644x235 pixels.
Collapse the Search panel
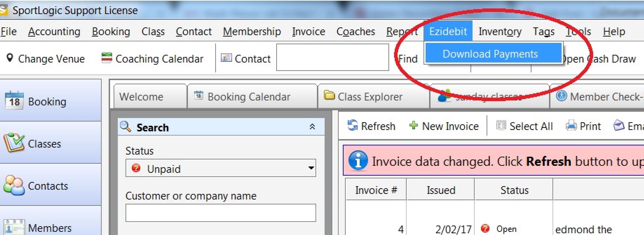pyautogui.click(x=312, y=127)
